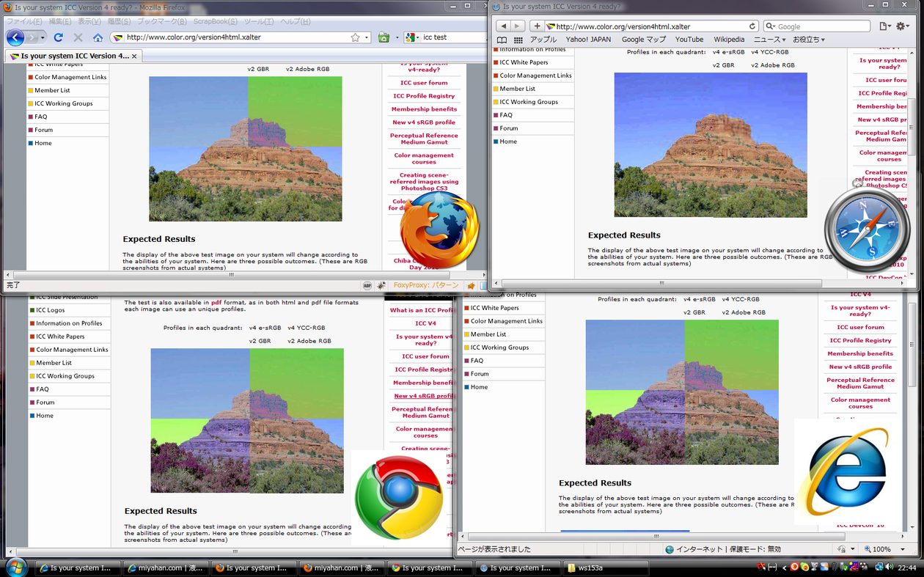
Task: Click the four-quadrant test image in Internet Explorer
Action: pos(682,392)
